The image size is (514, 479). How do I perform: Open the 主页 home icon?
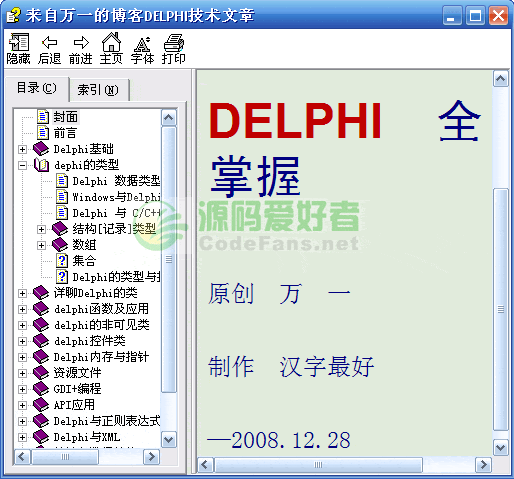click(x=111, y=42)
